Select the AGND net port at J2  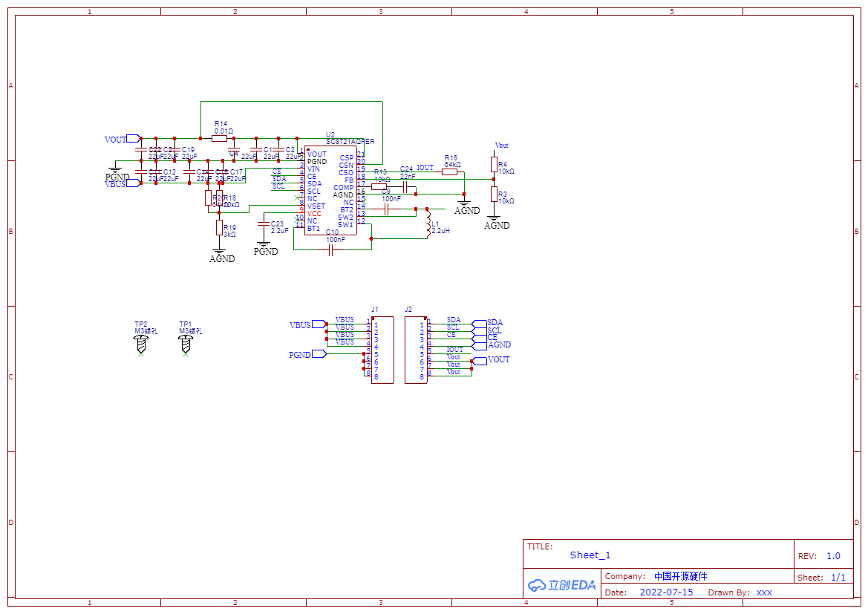coord(479,345)
